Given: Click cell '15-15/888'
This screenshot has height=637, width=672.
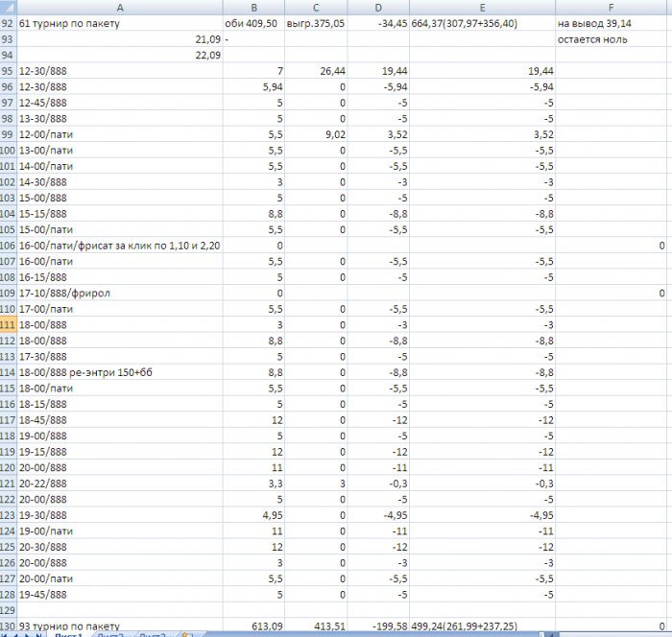Looking at the screenshot, I should [x=120, y=214].
